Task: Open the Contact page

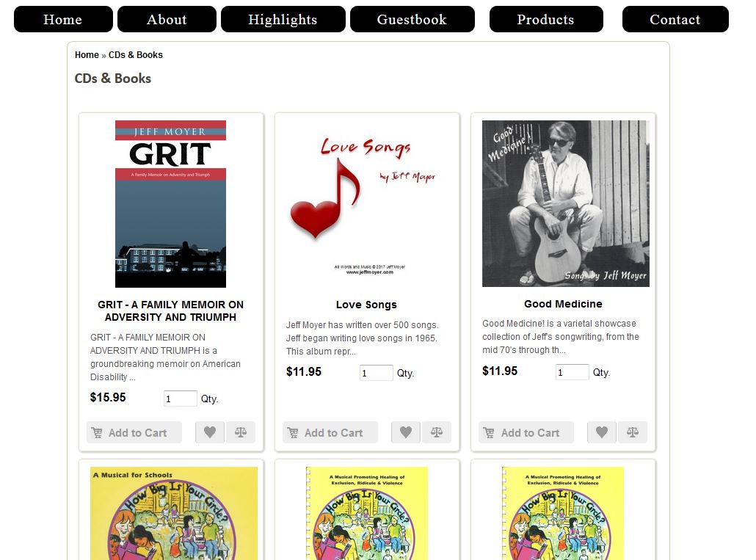Action: [675, 19]
